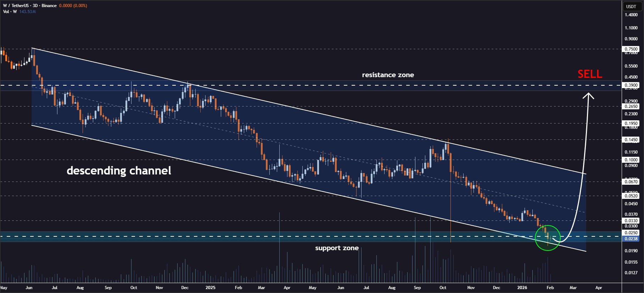Click the 2025 year label on time axis
644x293 pixels.
click(211, 288)
